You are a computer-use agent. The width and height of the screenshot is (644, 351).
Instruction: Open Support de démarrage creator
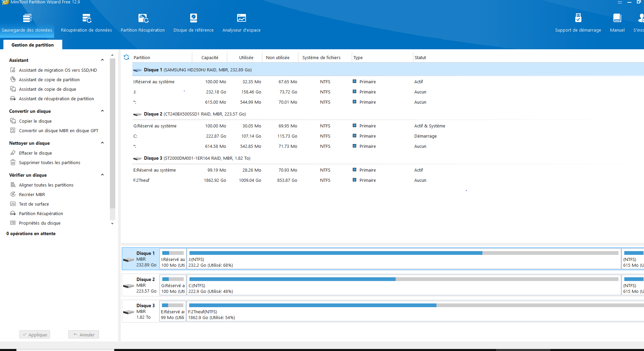tap(578, 22)
